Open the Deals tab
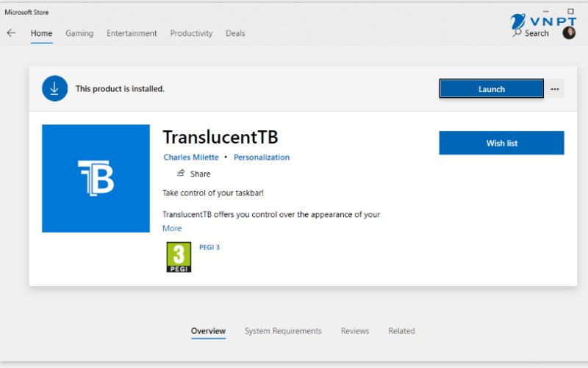Image resolution: width=588 pixels, height=368 pixels. 235,33
